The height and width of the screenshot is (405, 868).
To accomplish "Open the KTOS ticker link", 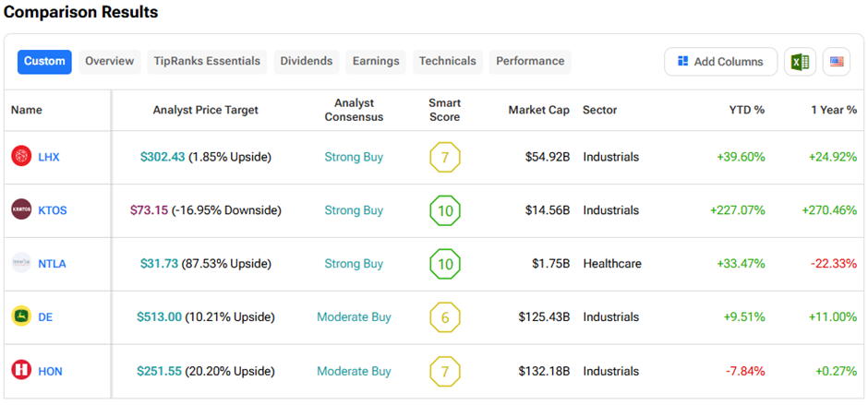I will click(x=53, y=210).
